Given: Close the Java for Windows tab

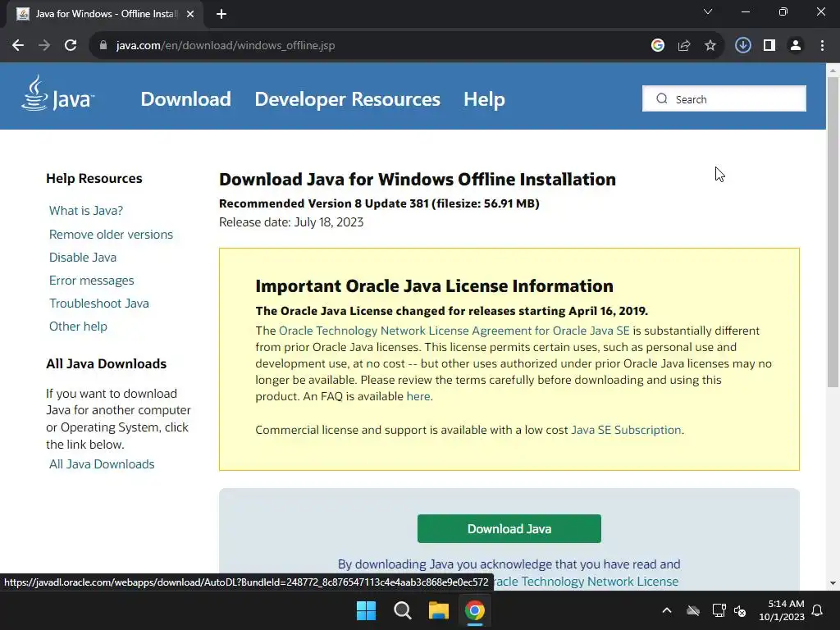Looking at the screenshot, I should tap(190, 14).
